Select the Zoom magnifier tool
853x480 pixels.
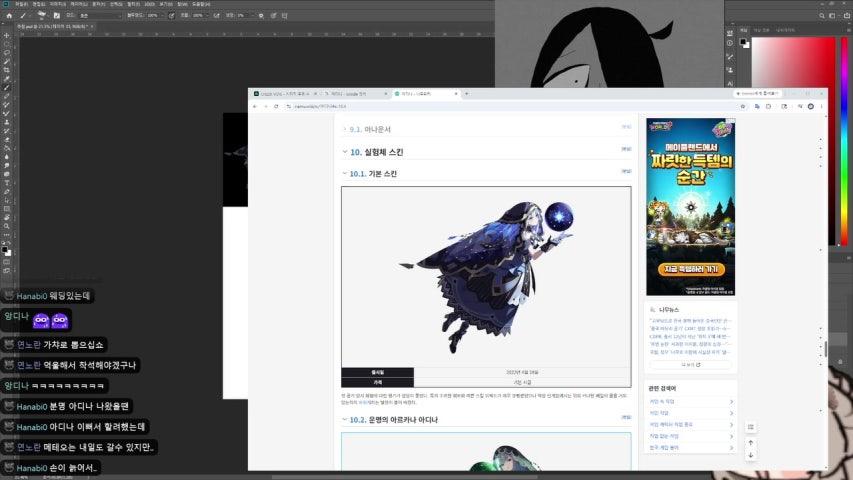click(x=7, y=226)
